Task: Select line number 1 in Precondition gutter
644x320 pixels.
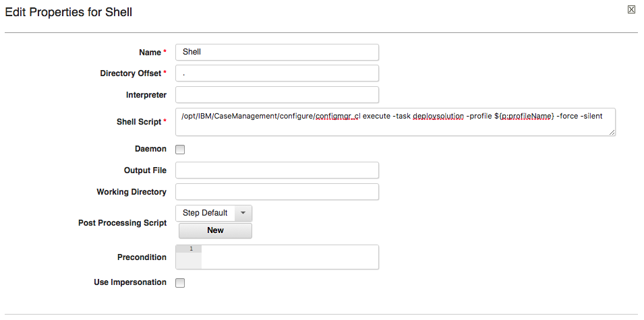Action: [191, 249]
